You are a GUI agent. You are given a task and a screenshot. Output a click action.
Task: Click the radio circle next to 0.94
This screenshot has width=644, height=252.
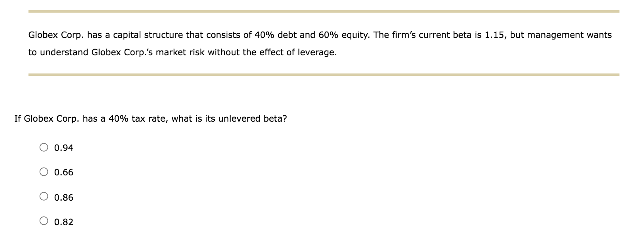pos(44,148)
